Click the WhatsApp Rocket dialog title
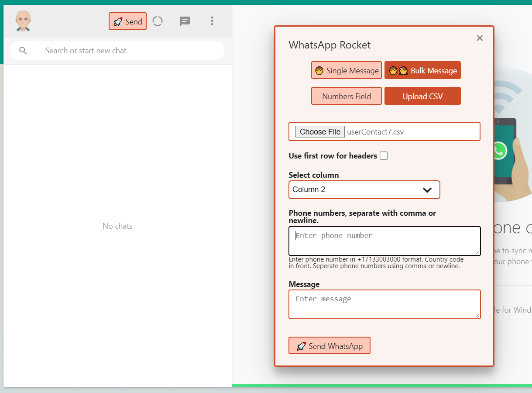 click(x=329, y=45)
